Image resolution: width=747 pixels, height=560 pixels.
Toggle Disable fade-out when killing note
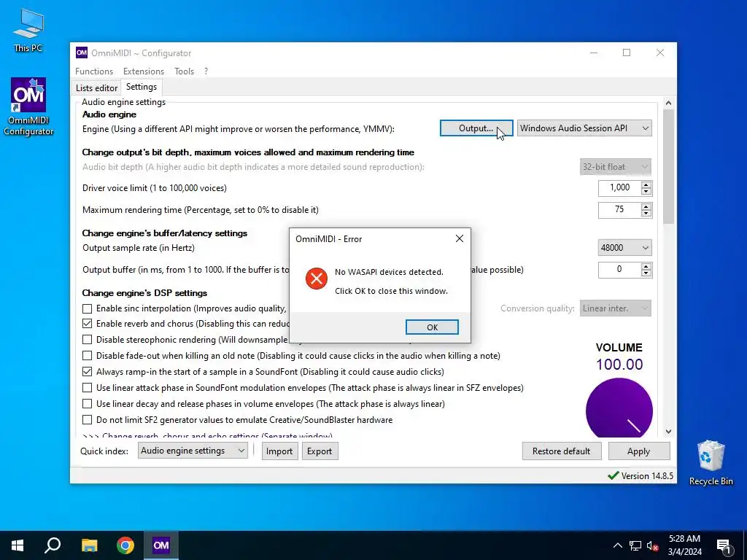[x=88, y=356]
